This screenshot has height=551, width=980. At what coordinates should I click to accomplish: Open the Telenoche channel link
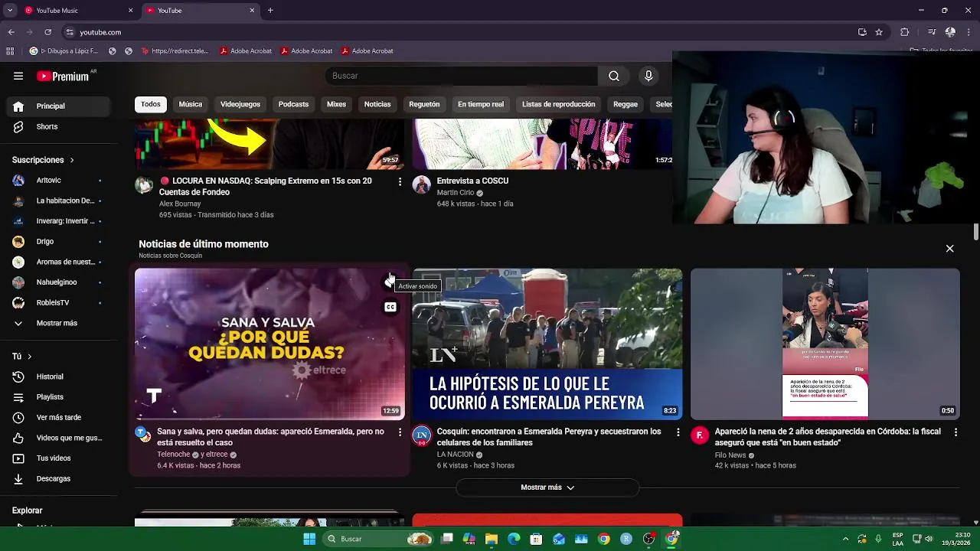tap(174, 455)
